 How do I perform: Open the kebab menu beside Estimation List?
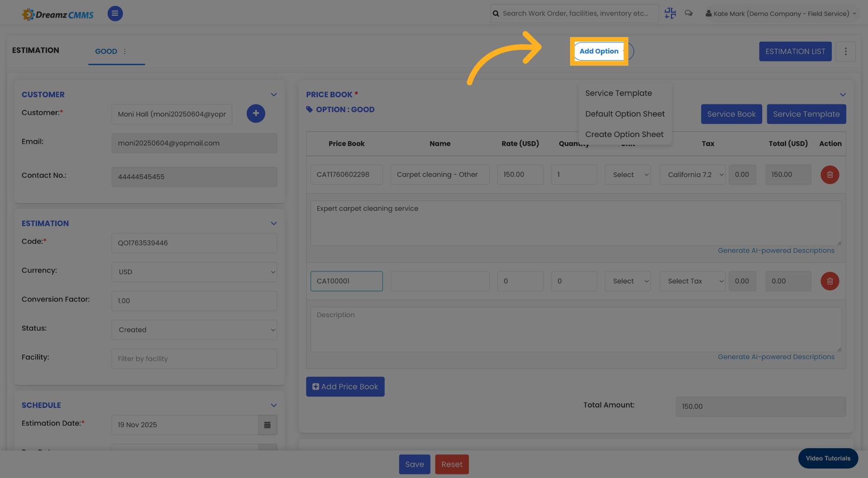(846, 51)
